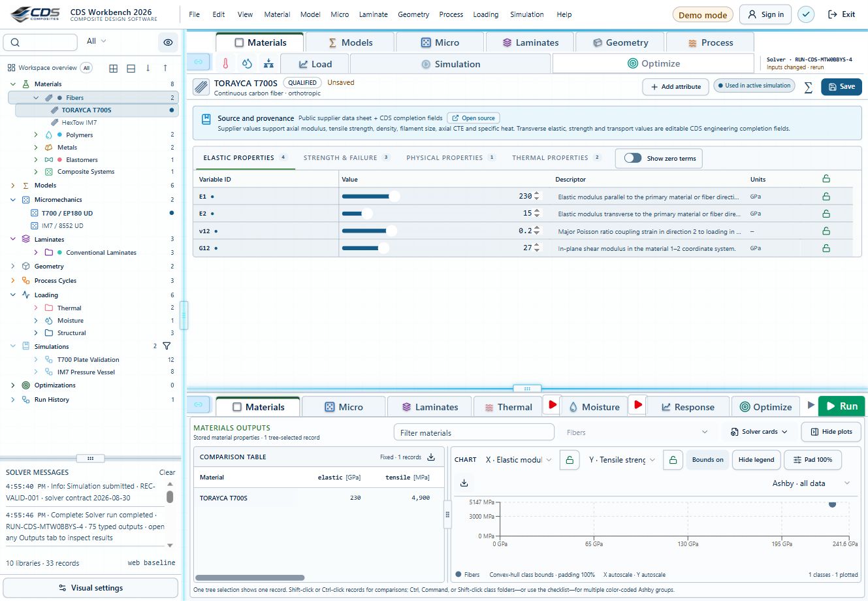Open the Simulation menu

coord(526,14)
